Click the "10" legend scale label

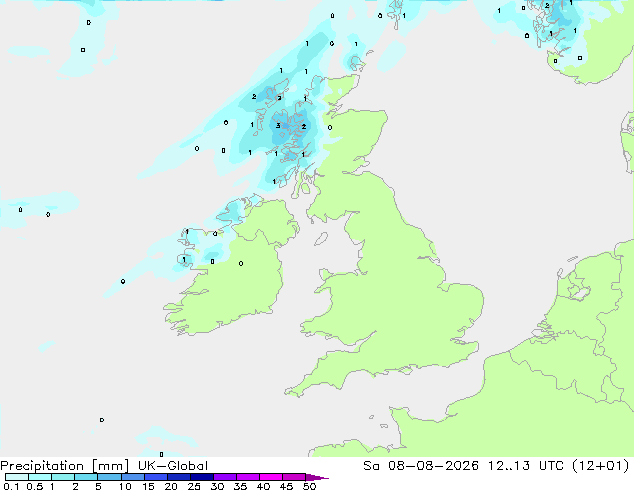(x=125, y=486)
